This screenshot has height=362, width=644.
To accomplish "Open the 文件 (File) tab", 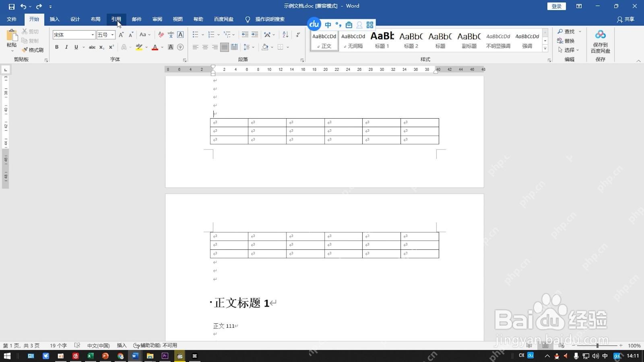I will 12,19.
